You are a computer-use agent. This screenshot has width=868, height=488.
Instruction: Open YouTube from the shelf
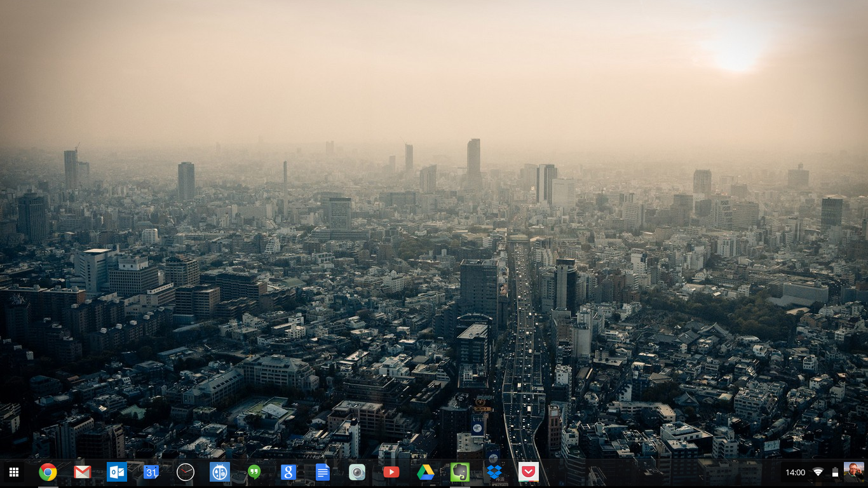(391, 472)
